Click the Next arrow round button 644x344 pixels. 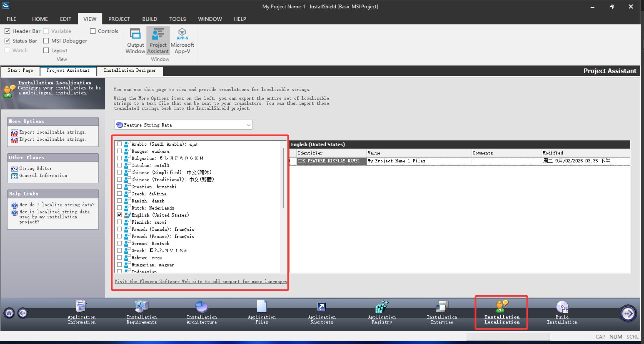pos(628,313)
